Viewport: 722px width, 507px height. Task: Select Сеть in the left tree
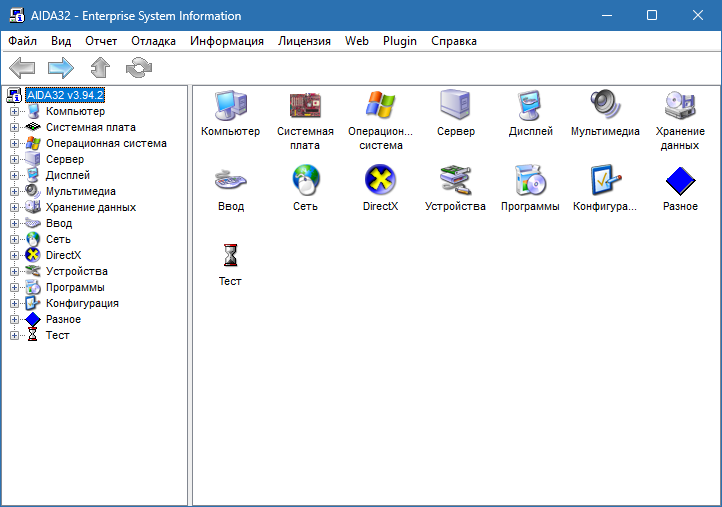(x=58, y=239)
